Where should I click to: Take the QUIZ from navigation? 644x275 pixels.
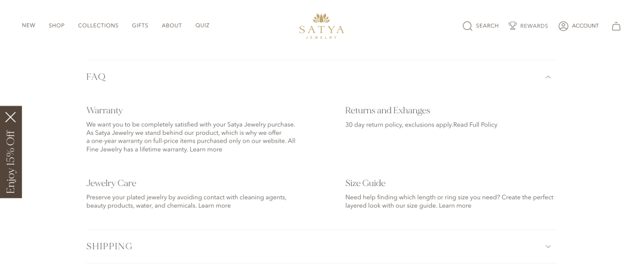[x=203, y=26]
